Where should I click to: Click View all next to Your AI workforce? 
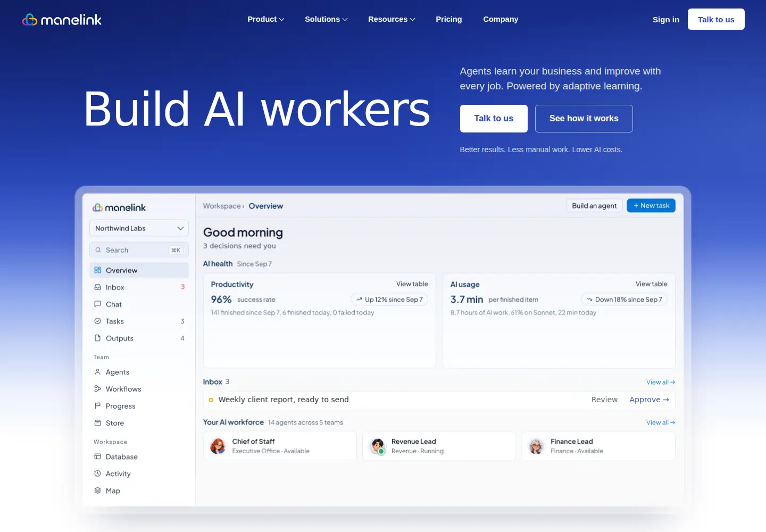pyautogui.click(x=661, y=422)
